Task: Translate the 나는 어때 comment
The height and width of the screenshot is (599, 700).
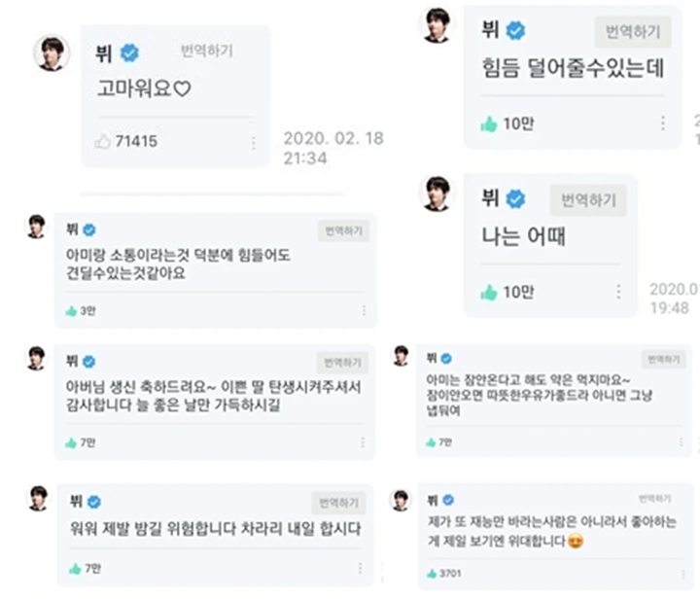Action: coord(588,200)
